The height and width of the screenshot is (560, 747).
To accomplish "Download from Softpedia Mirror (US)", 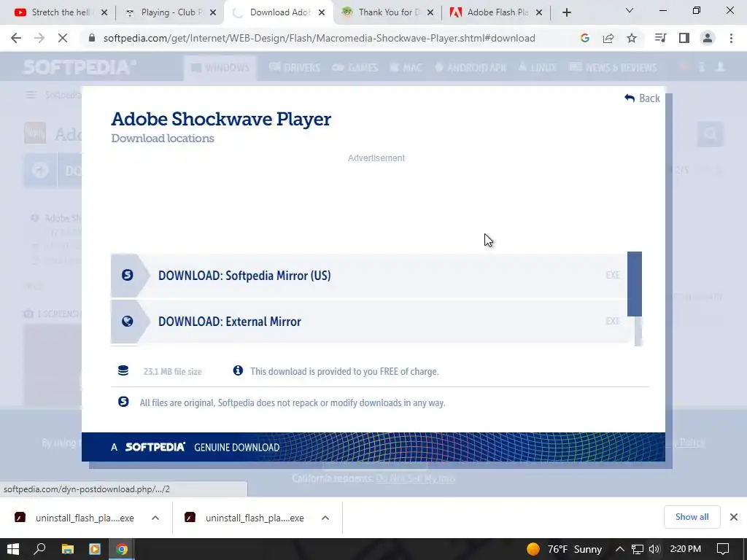I will [368, 275].
